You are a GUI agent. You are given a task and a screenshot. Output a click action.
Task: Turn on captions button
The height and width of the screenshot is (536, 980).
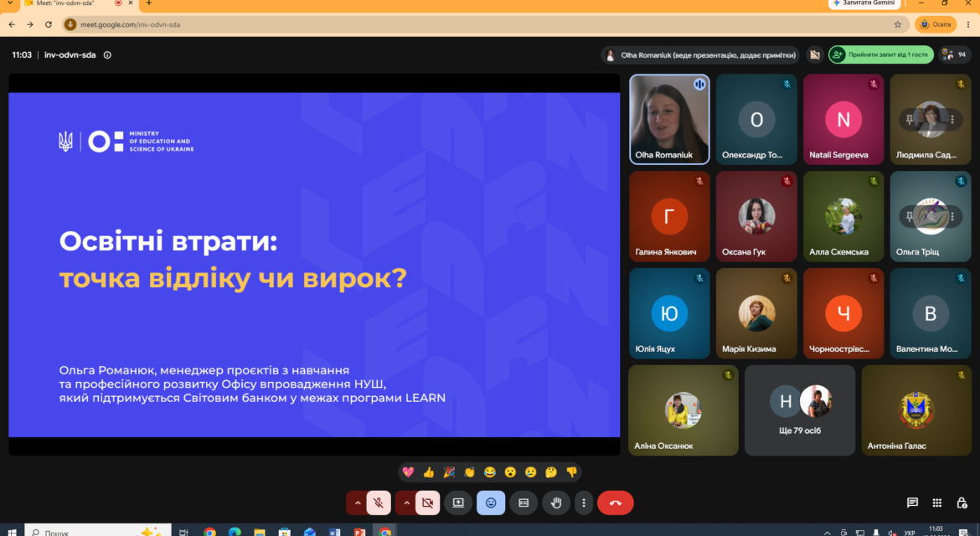pyautogui.click(x=524, y=502)
